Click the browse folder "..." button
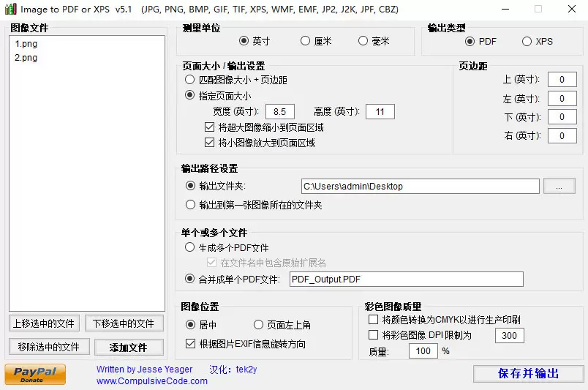Screen dimensions: 588x390 click(x=559, y=186)
